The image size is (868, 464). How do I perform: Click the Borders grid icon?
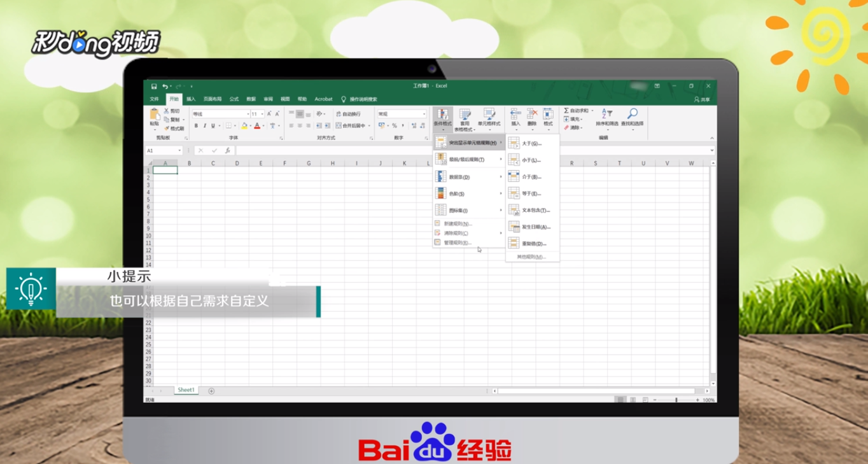click(228, 126)
